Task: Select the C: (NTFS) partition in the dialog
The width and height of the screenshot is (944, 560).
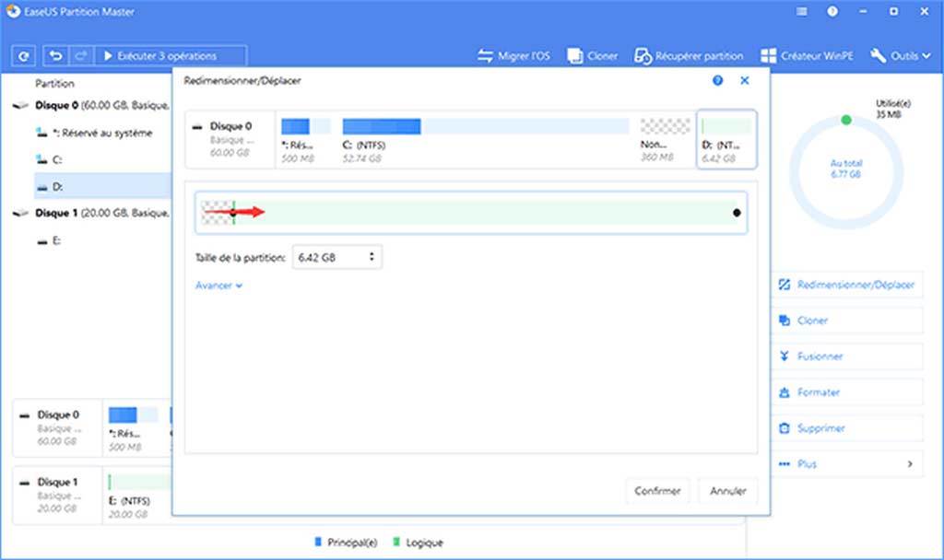Action: tap(485, 141)
